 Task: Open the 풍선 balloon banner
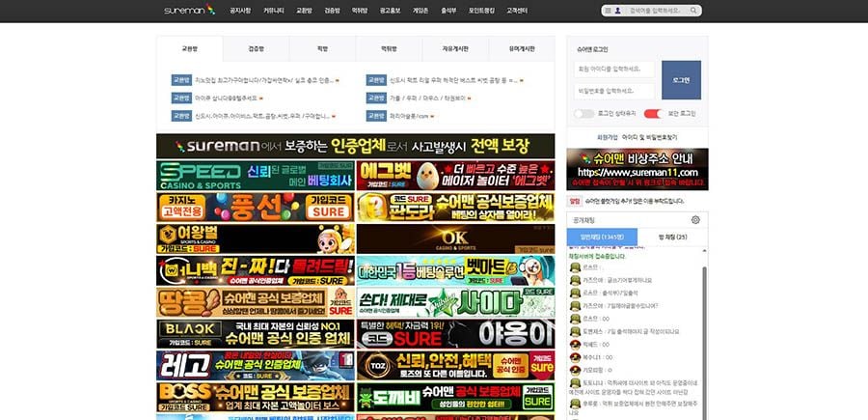[256, 208]
